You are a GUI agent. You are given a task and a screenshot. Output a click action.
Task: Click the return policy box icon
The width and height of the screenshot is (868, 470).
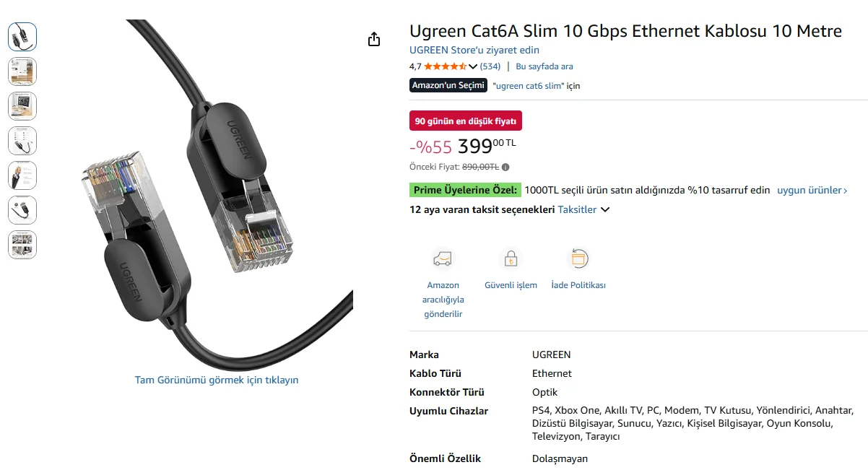click(578, 258)
